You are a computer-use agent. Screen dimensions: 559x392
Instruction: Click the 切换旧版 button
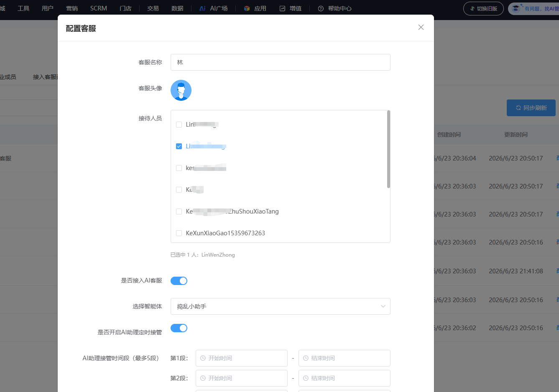(x=483, y=8)
